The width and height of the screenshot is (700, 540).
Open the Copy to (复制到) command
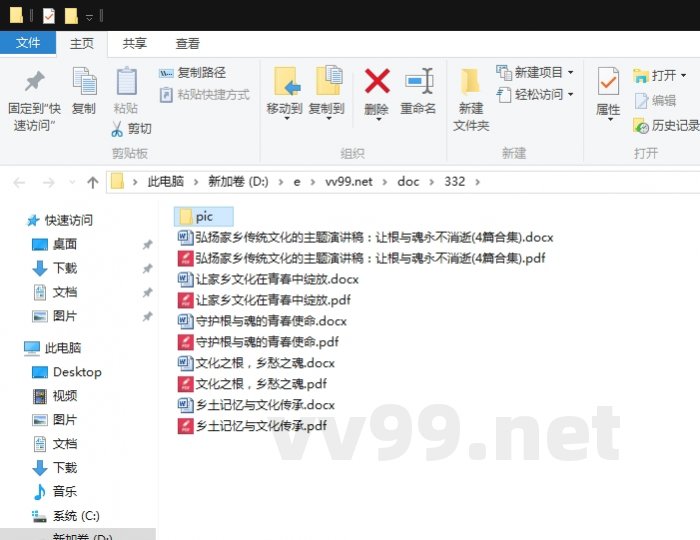[x=327, y=92]
